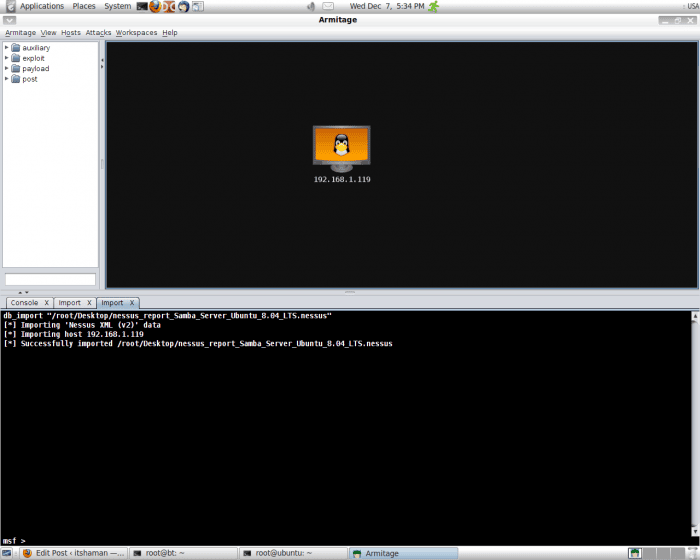The height and width of the screenshot is (560, 700).
Task: Switch to Edit Post itshaman Firefox window
Action: tap(74, 553)
